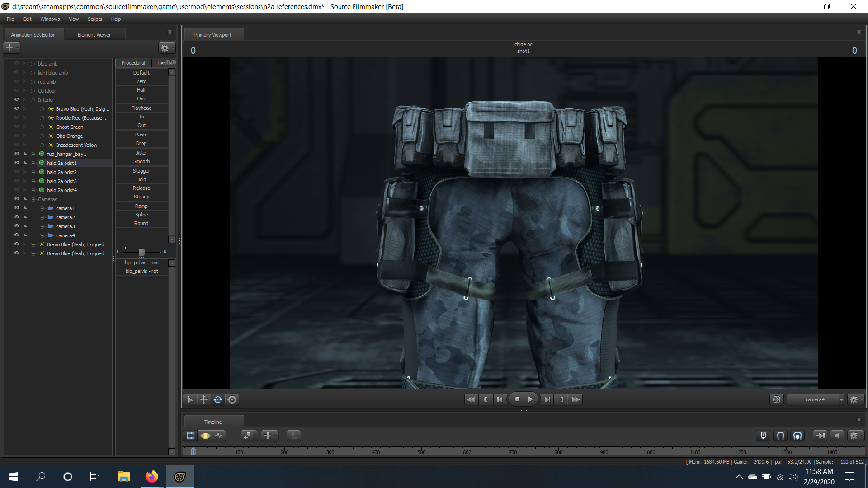Apply the Default preset
The image size is (868, 488).
[142, 73]
